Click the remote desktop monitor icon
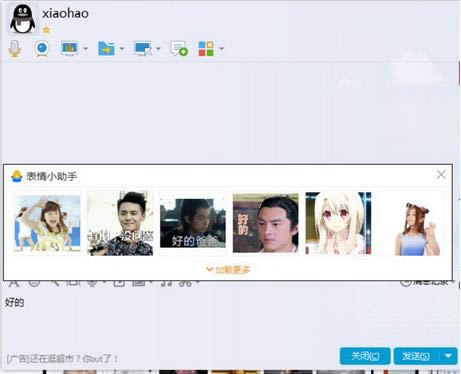 [x=143, y=49]
